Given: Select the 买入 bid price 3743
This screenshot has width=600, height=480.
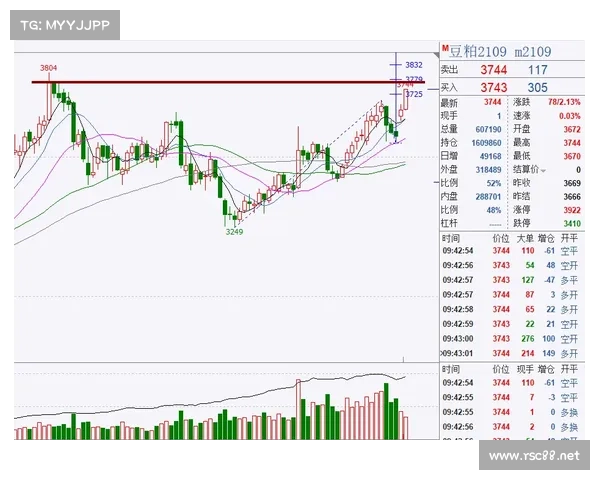Looking at the screenshot, I should [x=491, y=88].
